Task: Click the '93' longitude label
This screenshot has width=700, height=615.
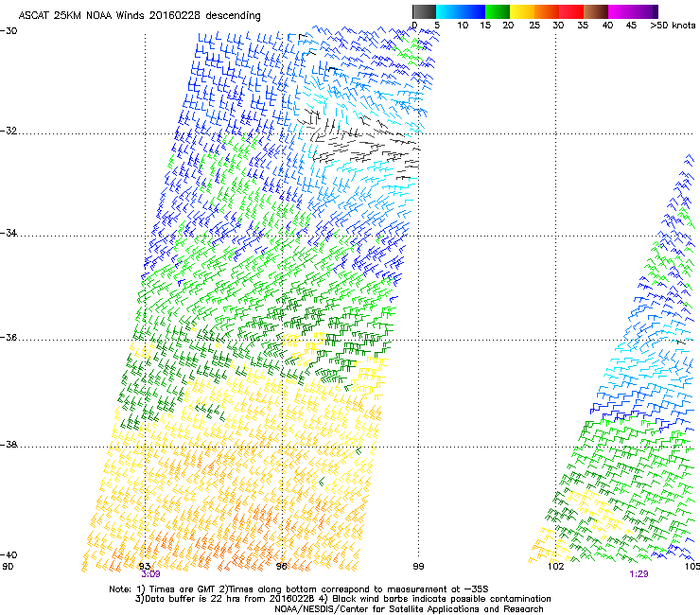Action: point(145,567)
